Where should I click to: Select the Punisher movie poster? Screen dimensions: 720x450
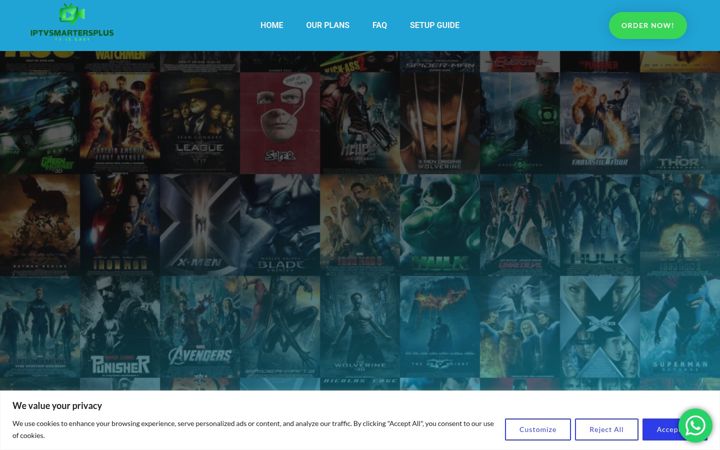pyautogui.click(x=120, y=326)
